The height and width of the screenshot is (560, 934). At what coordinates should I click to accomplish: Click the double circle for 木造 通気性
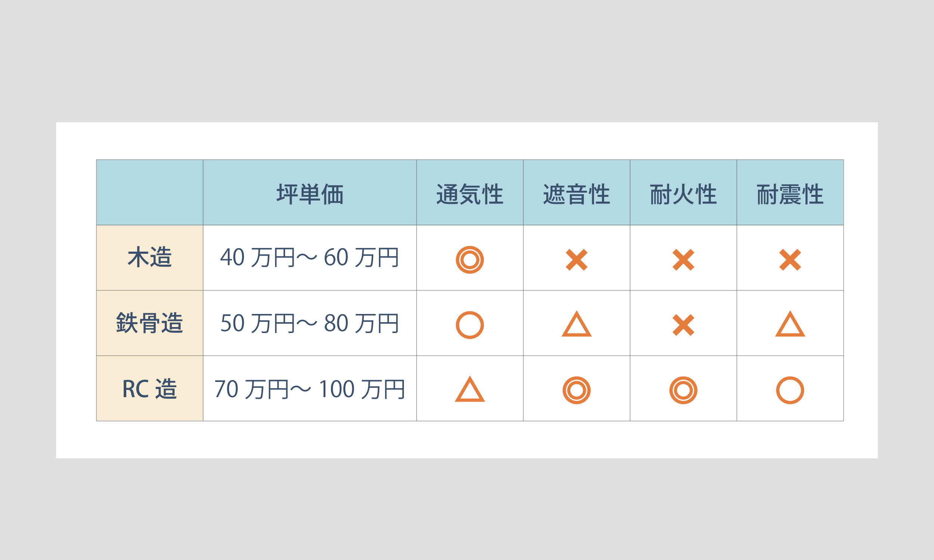click(x=470, y=260)
